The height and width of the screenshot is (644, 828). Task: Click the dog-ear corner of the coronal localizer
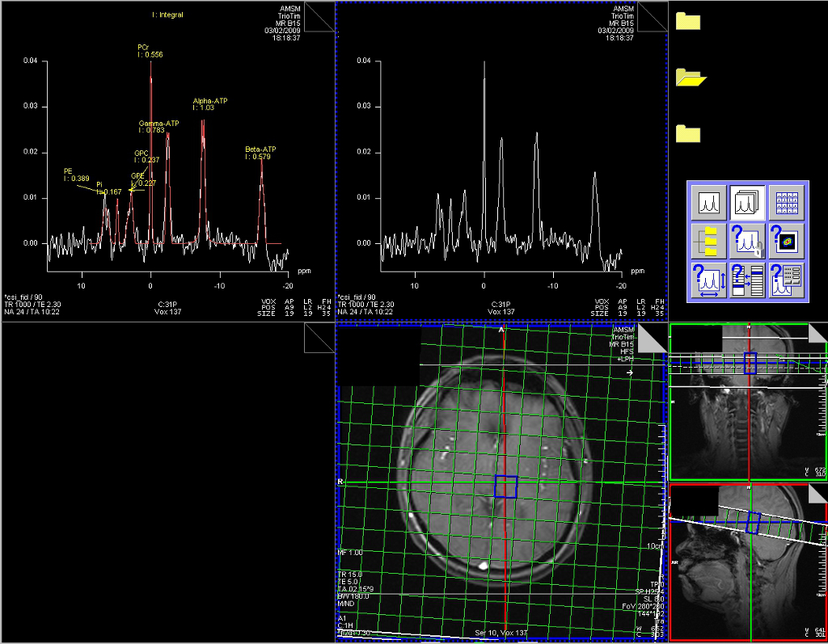point(817,333)
